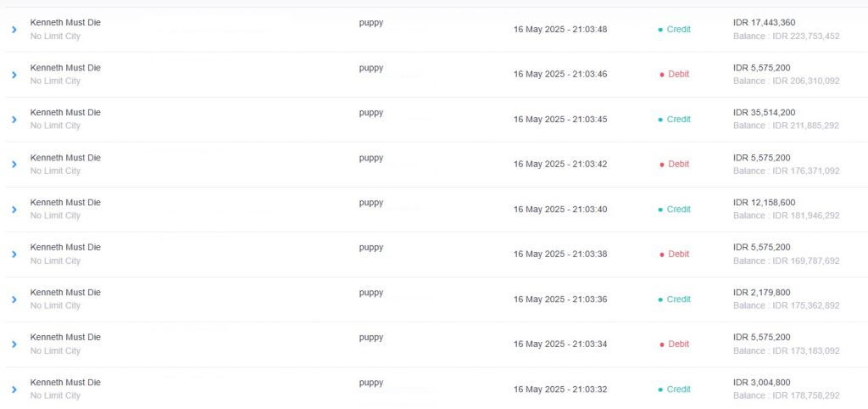Expand the 21:03:42 Debit row chevron

pos(14,164)
